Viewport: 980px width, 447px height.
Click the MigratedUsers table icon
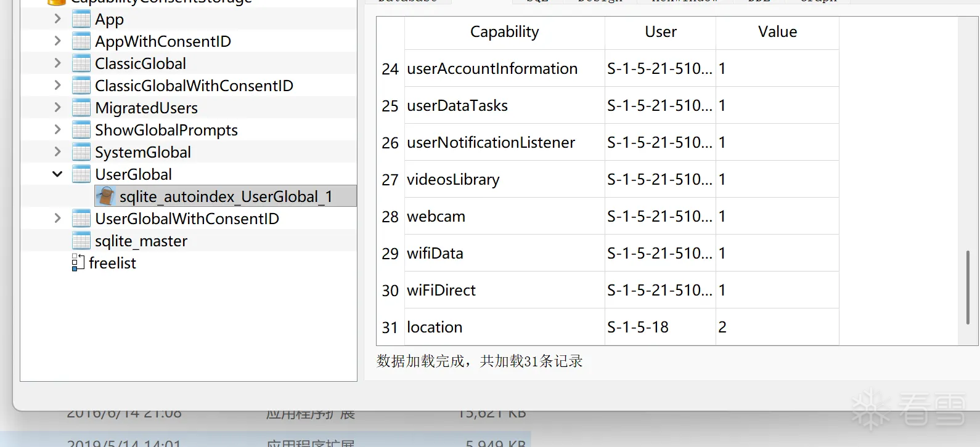81,108
